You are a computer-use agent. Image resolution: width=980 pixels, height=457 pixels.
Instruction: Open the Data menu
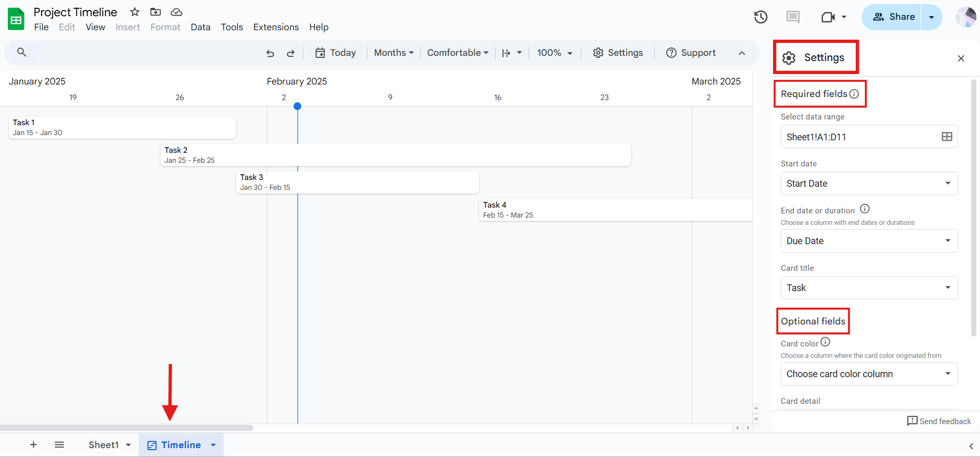point(200,27)
